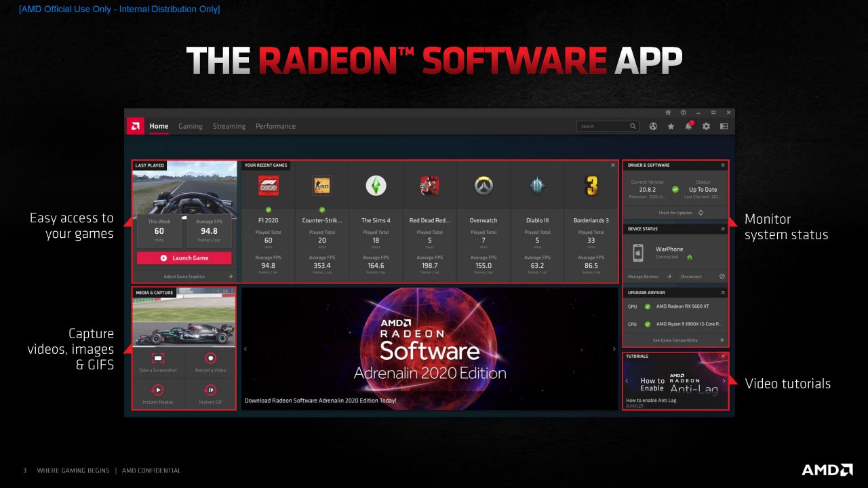Click the Instant GIF icon
Screen dimensions: 868x488
point(211,390)
